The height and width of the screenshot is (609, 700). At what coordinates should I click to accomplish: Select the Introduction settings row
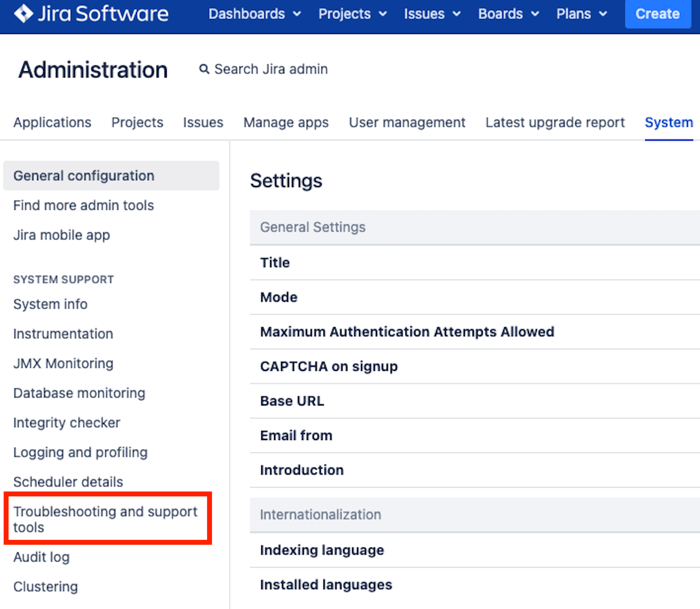click(475, 470)
